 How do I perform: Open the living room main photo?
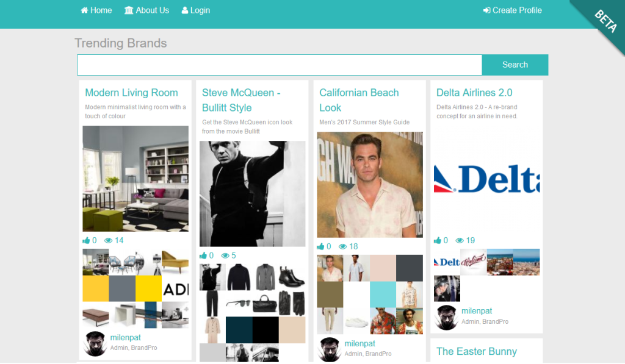135,179
